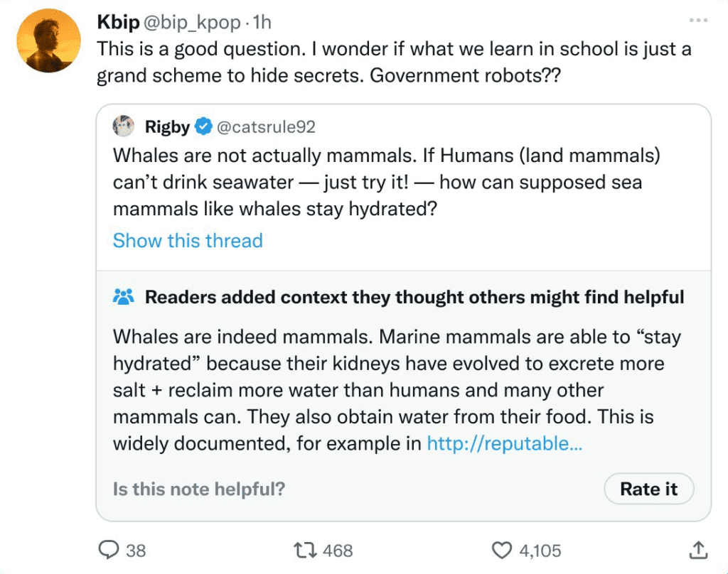The height and width of the screenshot is (574, 728).
Task: Open the three-dot more options menu
Action: [699, 21]
